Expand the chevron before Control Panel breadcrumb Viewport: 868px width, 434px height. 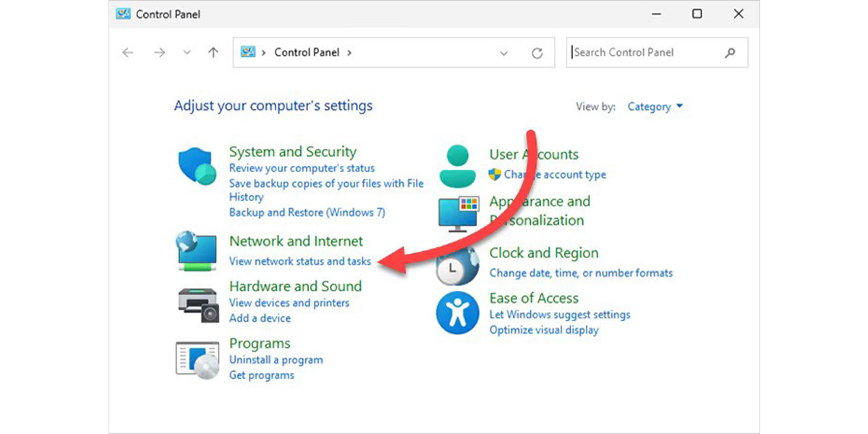pos(264,53)
